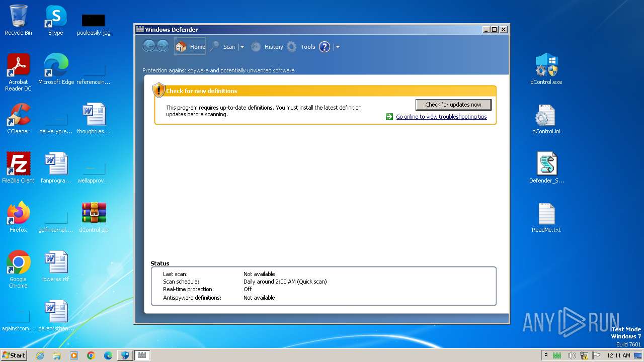Go back using the Back arrow button
The image size is (644, 362).
[x=149, y=46]
